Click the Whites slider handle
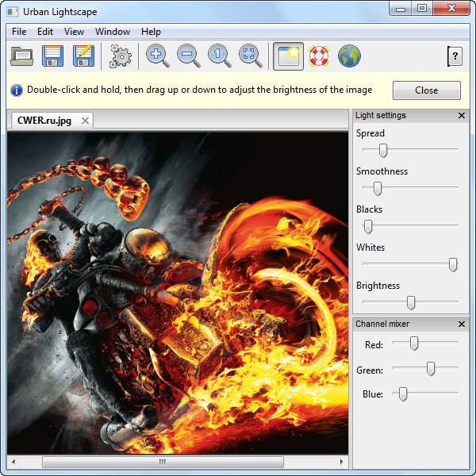 453,265
